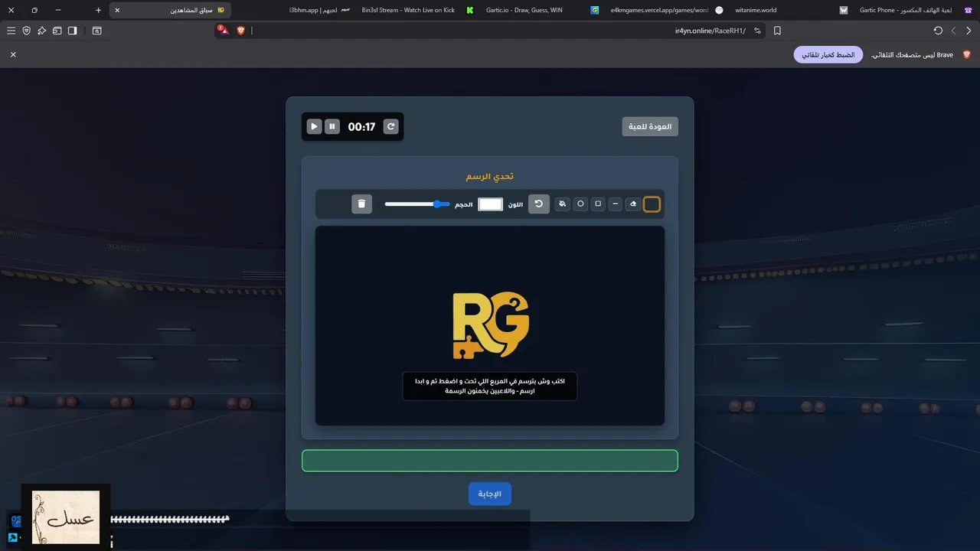Screen dimensions: 980x551
Task: Switch to the witanime.world tab
Action: [x=791, y=10]
